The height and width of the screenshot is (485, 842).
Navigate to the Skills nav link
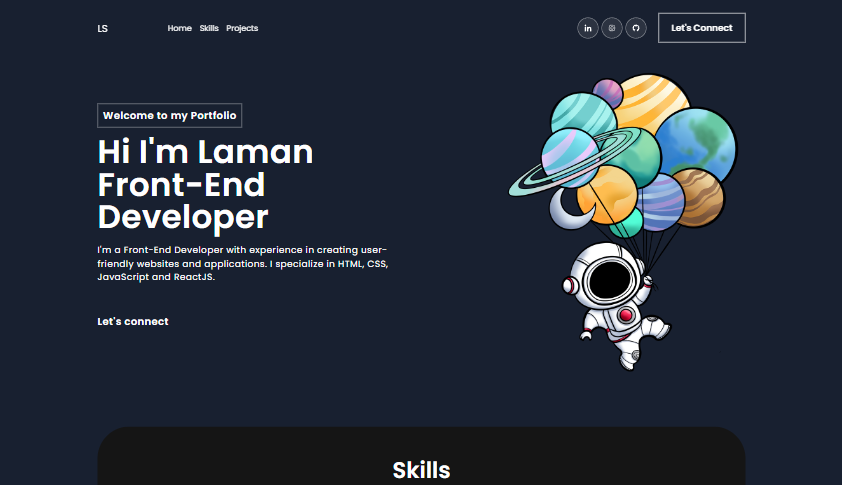coord(209,28)
